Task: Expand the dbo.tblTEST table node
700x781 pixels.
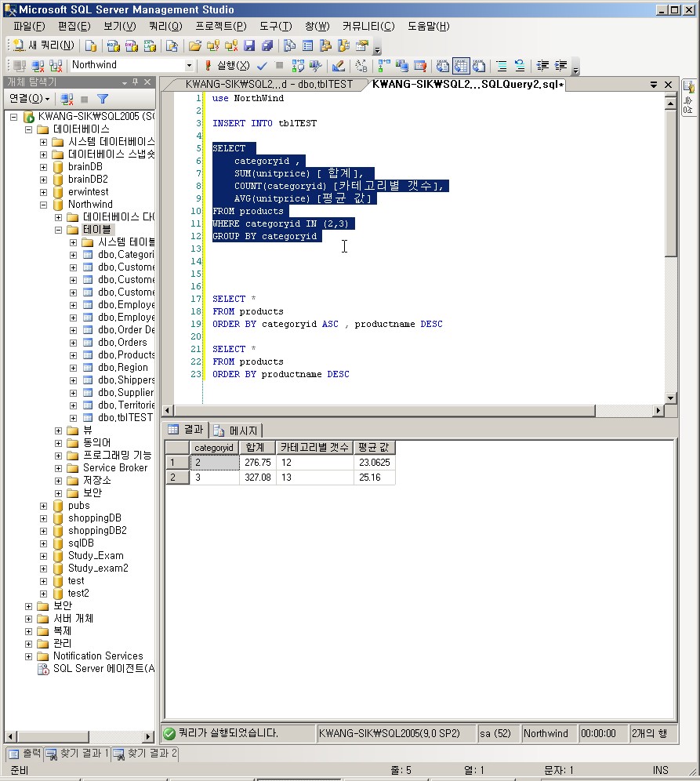Action: (73, 418)
